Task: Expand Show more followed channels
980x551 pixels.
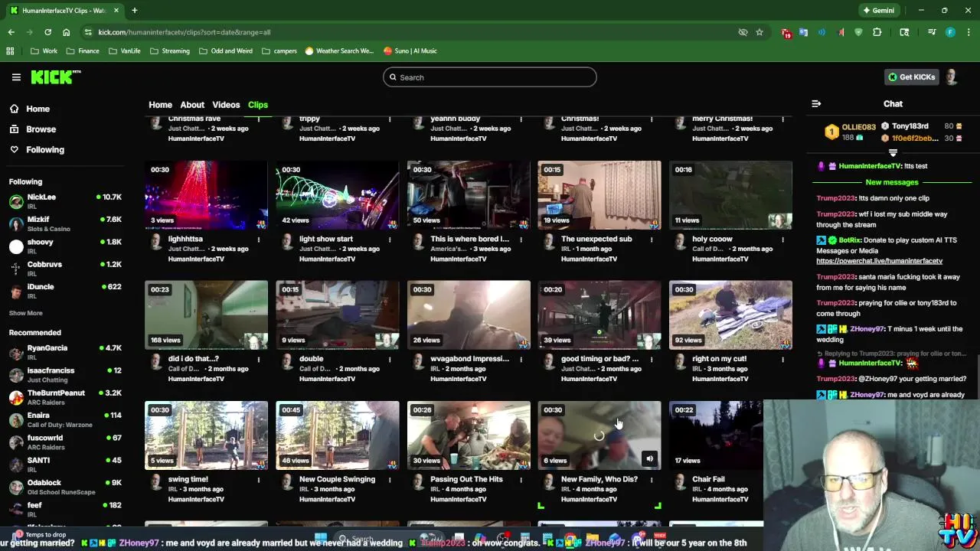Action: click(x=25, y=313)
